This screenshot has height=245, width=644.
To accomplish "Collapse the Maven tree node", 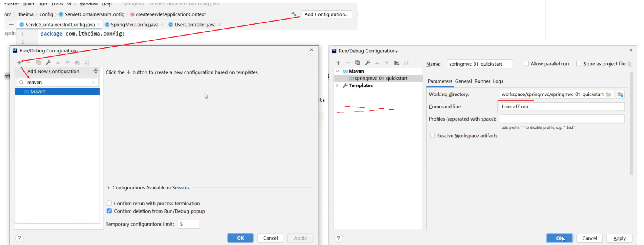I will (x=337, y=71).
